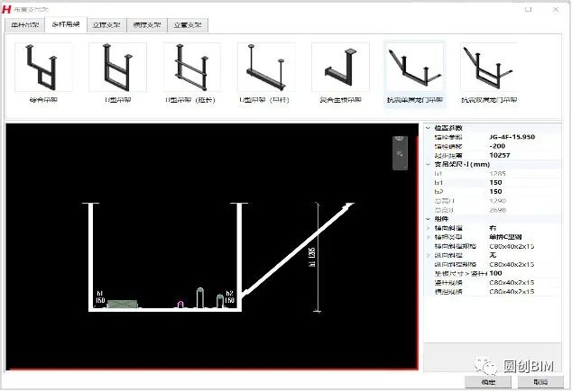Expand the row with value 单拼C型钢
This screenshot has height=392, width=572.
429,237
